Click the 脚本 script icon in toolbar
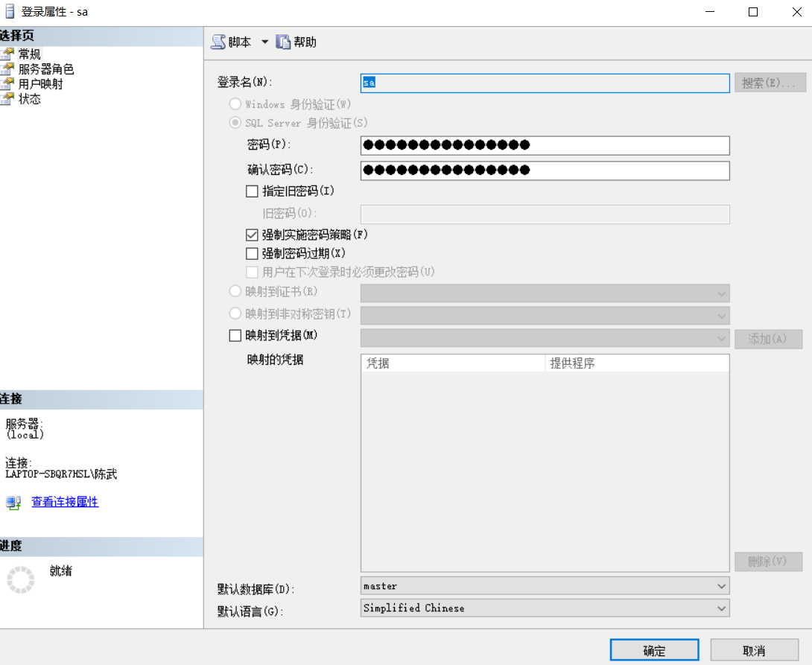The width and height of the screenshot is (812, 665). pyautogui.click(x=218, y=42)
